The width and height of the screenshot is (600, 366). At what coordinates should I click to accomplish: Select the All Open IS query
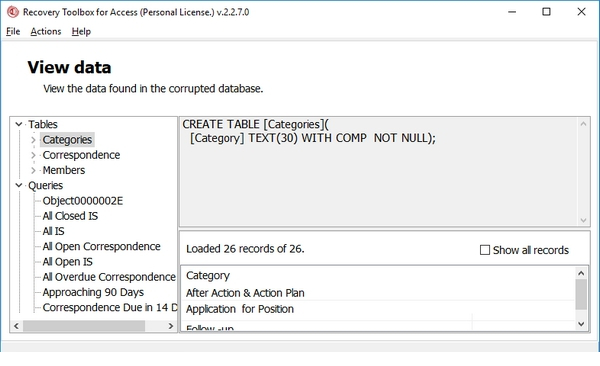click(x=67, y=262)
